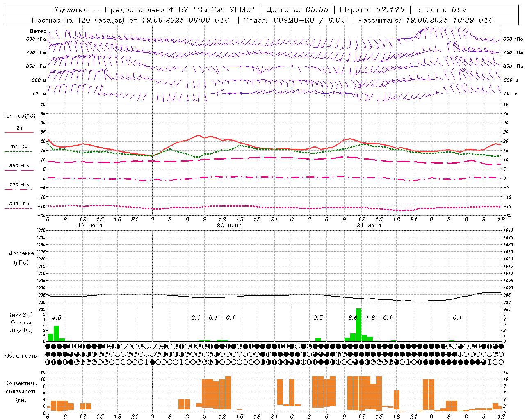
Task: Click the 'Tyumen' station name in header
Action: point(71,10)
